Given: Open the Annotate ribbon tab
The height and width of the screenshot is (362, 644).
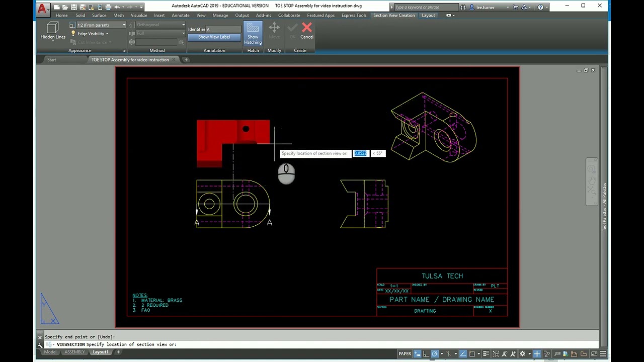Looking at the screenshot, I should (x=181, y=16).
